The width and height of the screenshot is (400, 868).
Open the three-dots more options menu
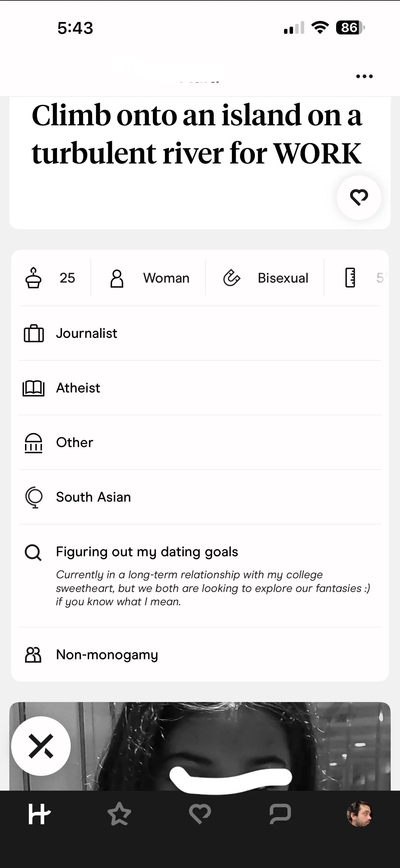click(364, 77)
